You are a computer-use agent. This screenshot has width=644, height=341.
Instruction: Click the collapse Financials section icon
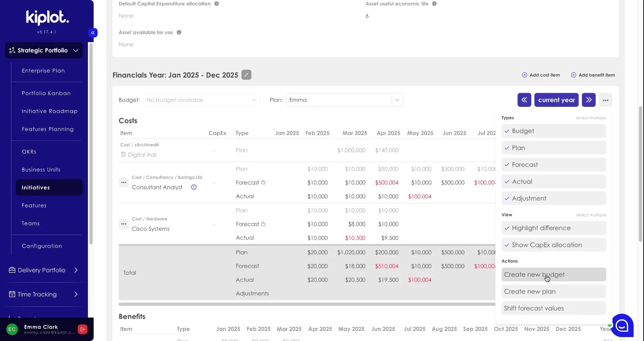[x=246, y=75]
